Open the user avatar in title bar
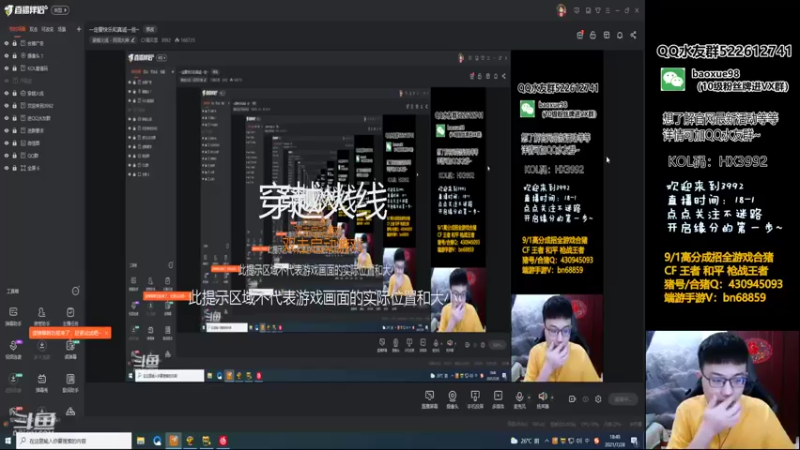 pos(561,10)
